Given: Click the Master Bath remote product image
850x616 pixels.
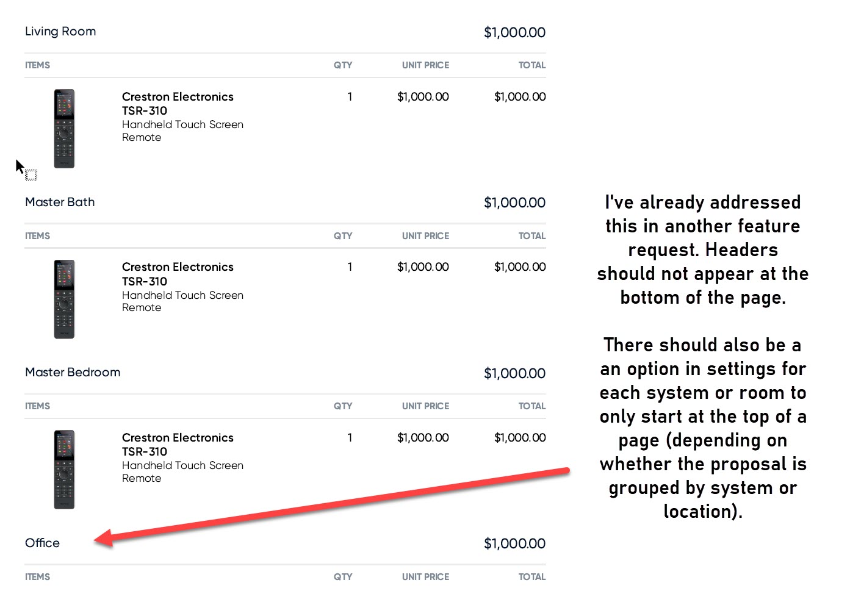Looking at the screenshot, I should click(x=64, y=299).
